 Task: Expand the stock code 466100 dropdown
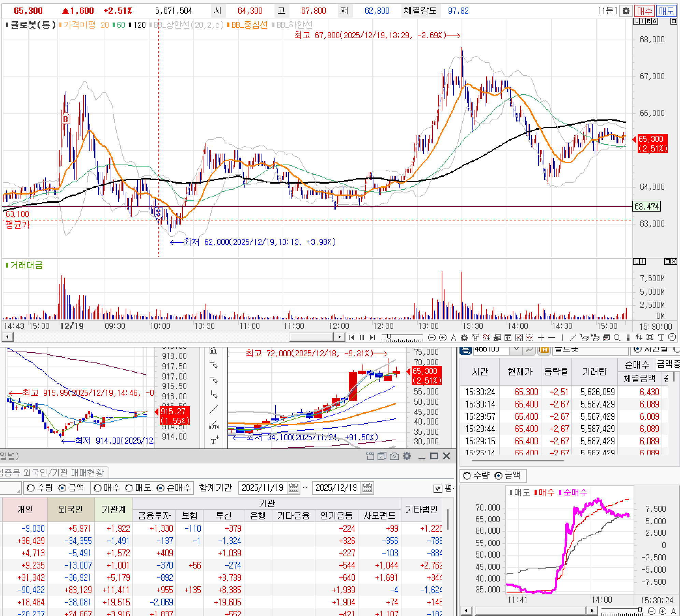coord(516,349)
